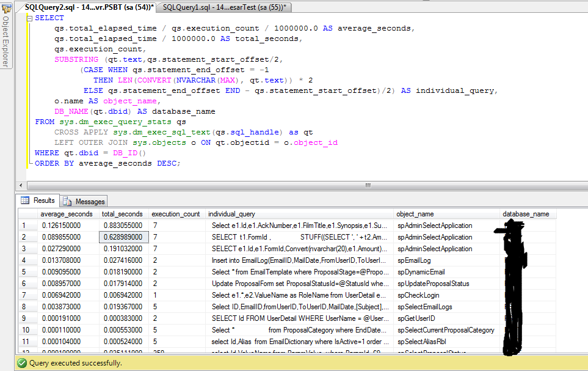Viewport: 588px width, 371px height.
Task: Click the Results tab grid icon
Action: point(25,200)
